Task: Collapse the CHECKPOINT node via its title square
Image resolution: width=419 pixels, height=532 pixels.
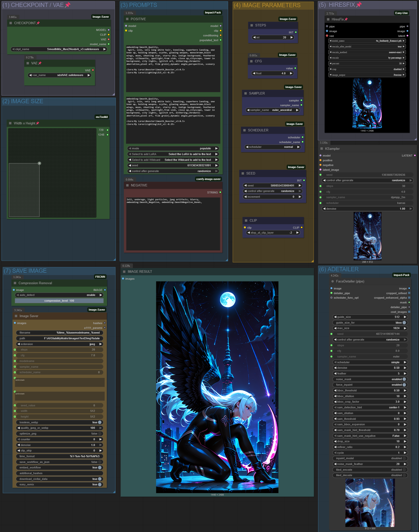Action: [11, 23]
